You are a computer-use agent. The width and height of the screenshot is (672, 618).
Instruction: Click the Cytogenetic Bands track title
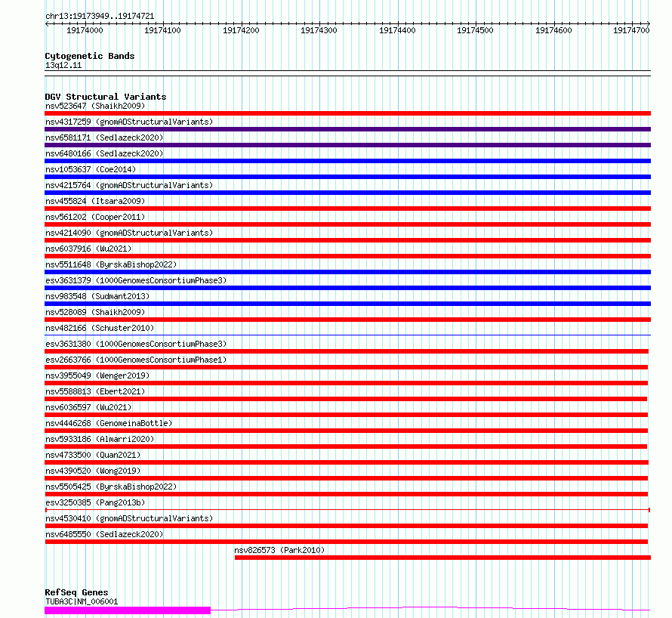[x=90, y=56]
